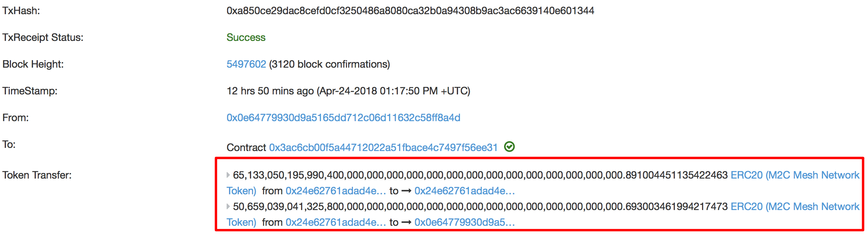
Task: Click the arrow icon in the second transfer
Action: 406,222
